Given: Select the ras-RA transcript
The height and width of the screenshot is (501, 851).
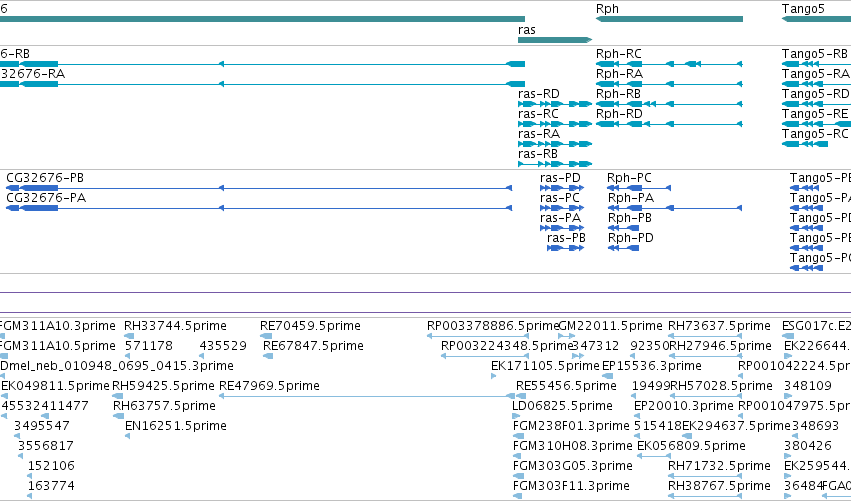Looking at the screenshot, I should click(555, 144).
